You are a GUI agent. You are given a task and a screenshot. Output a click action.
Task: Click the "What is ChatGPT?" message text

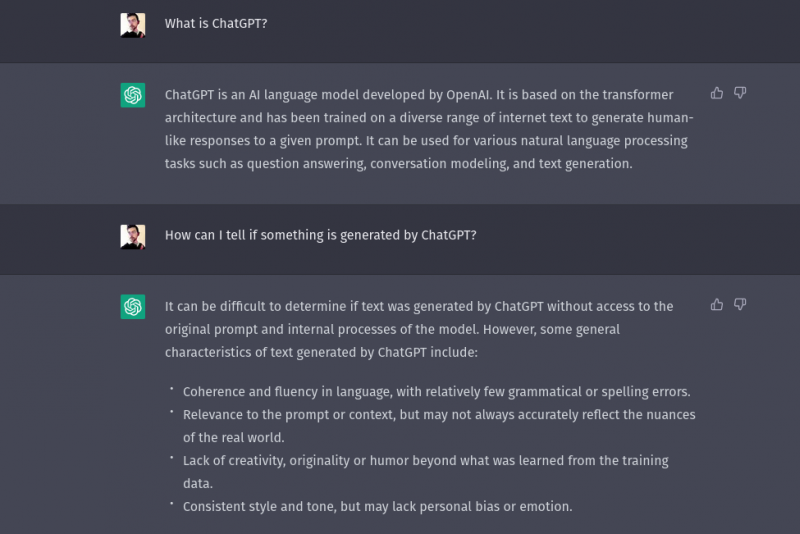pyautogui.click(x=216, y=23)
